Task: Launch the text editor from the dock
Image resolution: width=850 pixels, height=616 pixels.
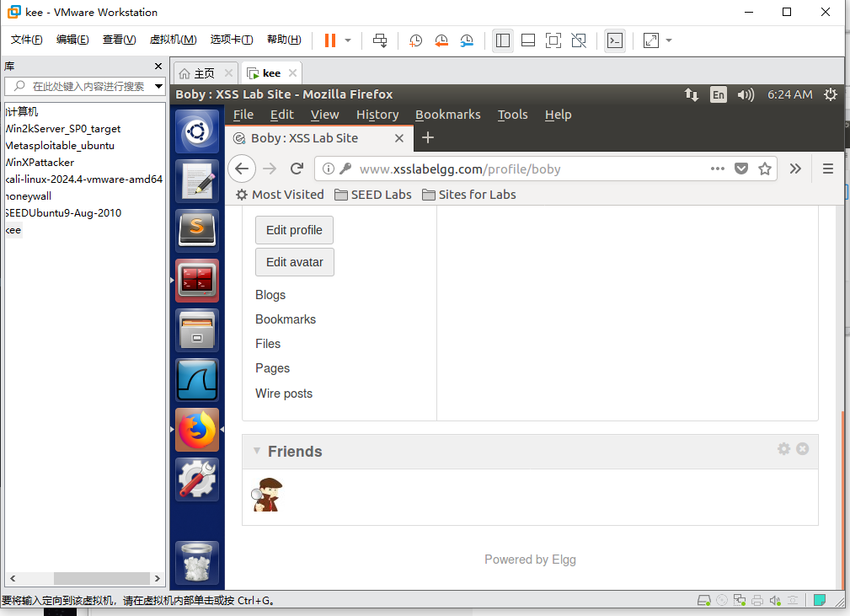Action: coord(197,180)
